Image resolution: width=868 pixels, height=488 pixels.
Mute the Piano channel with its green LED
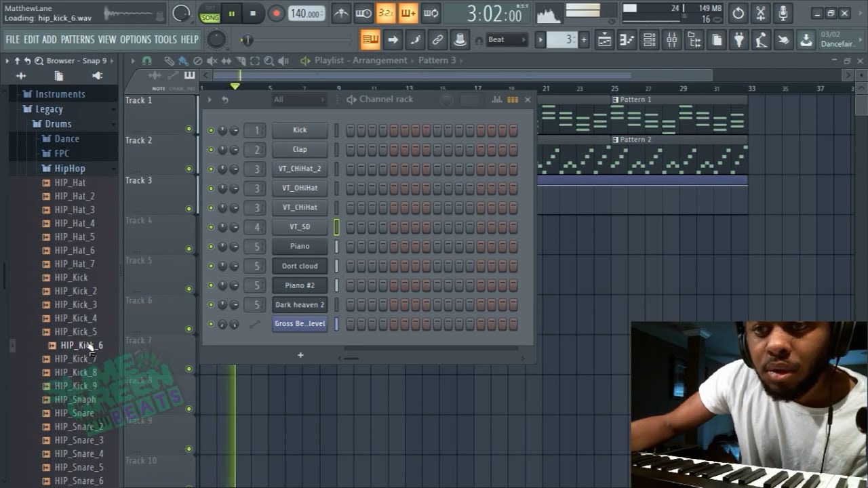[211, 247]
